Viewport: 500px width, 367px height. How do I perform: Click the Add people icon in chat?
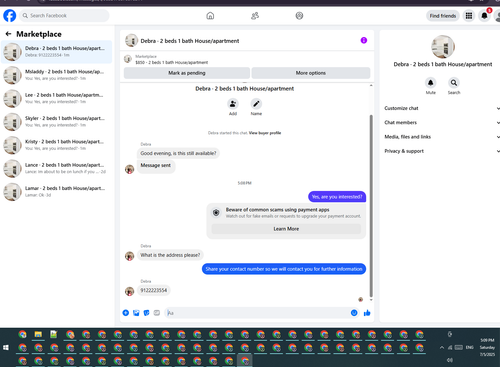(233, 104)
